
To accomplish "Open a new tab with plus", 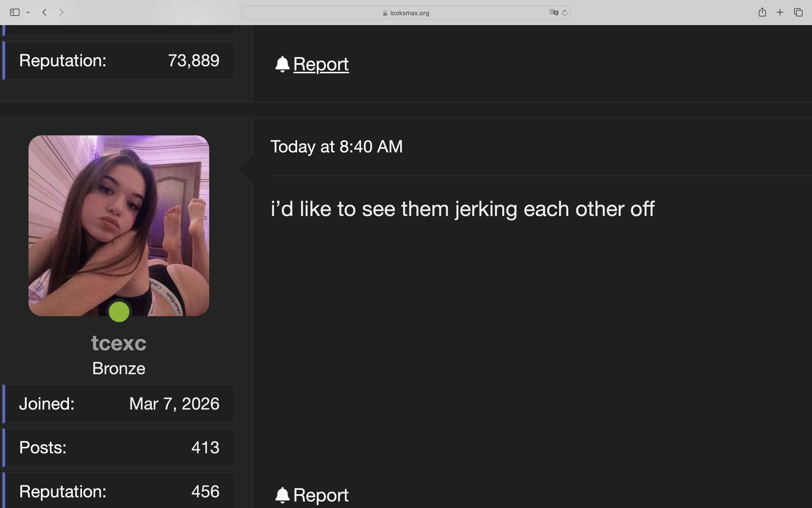I will [780, 12].
